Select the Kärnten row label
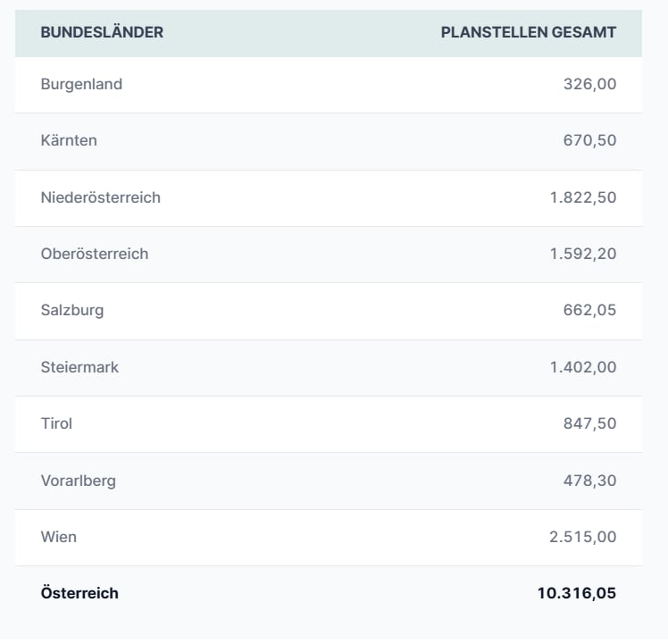668x644 pixels. 69,140
